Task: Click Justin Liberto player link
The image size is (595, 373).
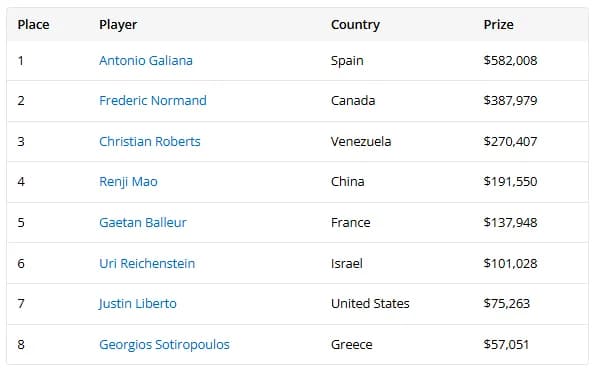Action: point(137,304)
